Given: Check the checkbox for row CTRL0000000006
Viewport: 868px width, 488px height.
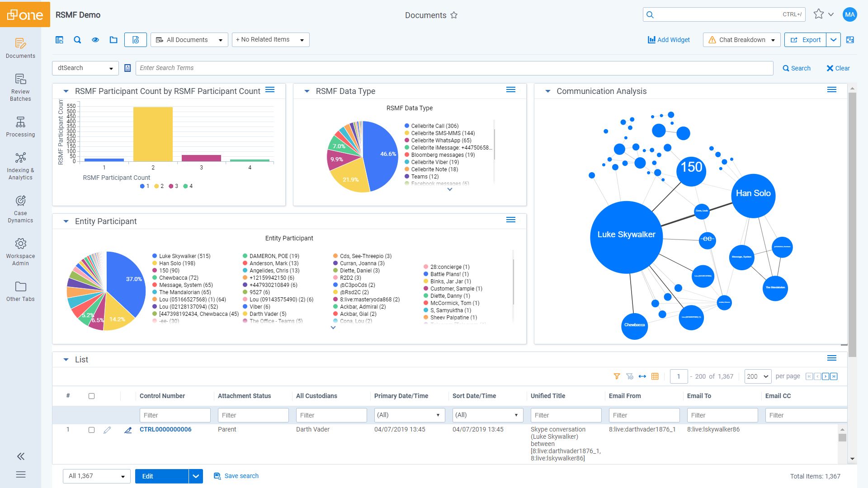Looking at the screenshot, I should pos(91,430).
